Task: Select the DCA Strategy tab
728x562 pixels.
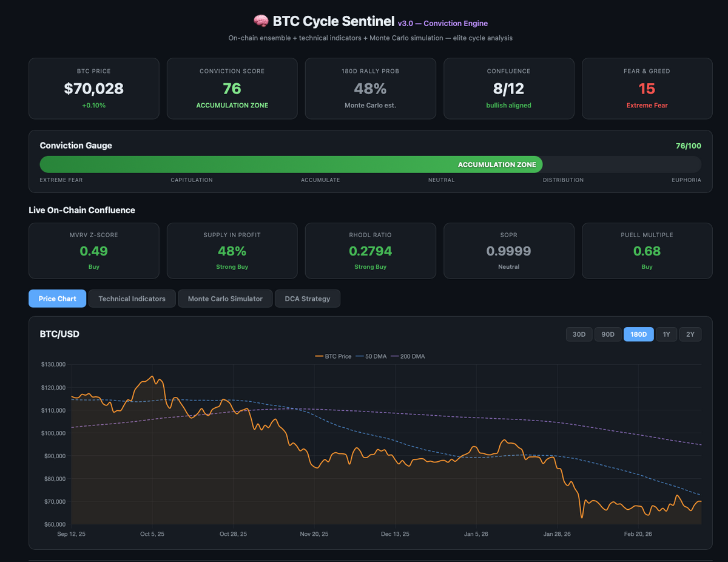Action: [308, 299]
